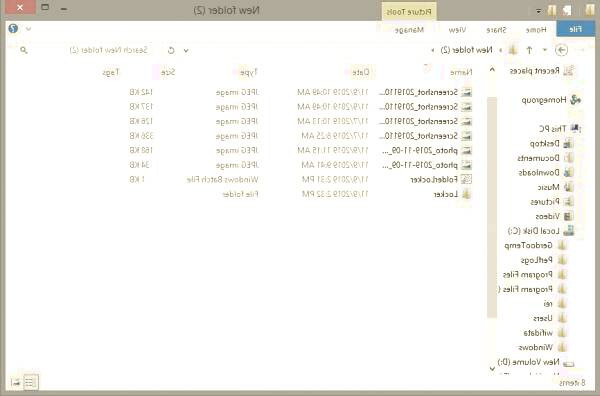
Task: Select the Windows folder in tree
Action: [535, 347]
